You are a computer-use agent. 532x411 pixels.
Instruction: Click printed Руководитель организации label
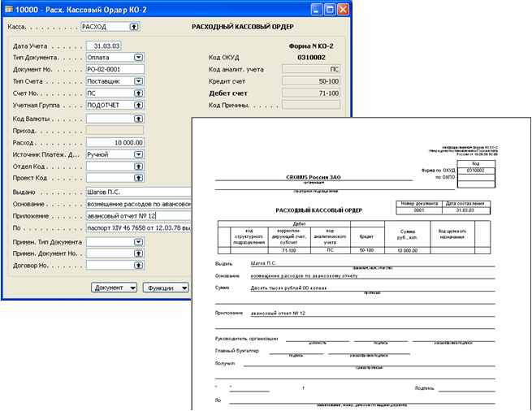pos(247,339)
